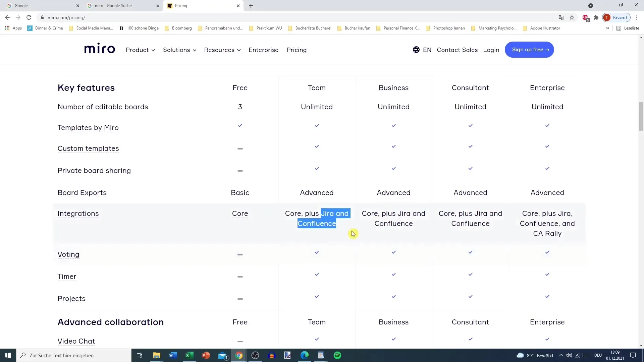This screenshot has width=644, height=362.
Task: Expand the Solutions navigation menu
Action: click(179, 50)
